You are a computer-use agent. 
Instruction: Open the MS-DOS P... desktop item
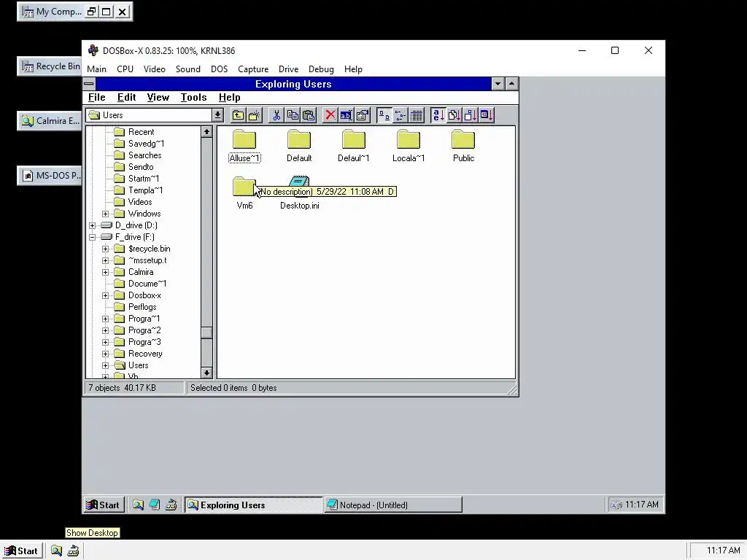pyautogui.click(x=50, y=176)
